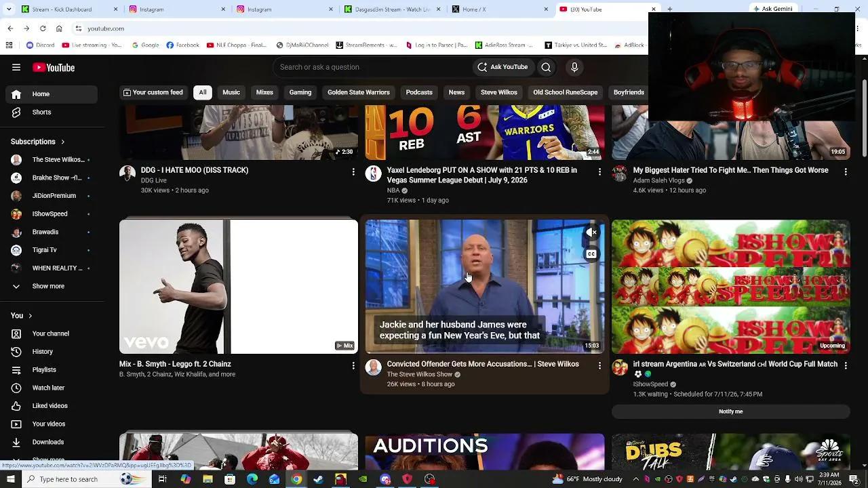The image size is (868, 488).
Task: Open Discord bookmark
Action: pyautogui.click(x=41, y=45)
